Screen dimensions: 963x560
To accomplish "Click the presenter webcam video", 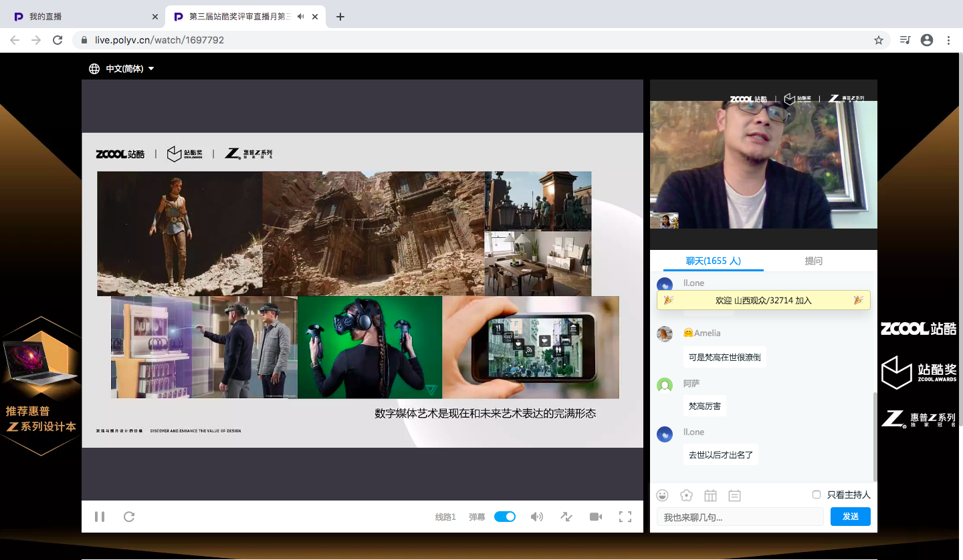I will [x=764, y=164].
